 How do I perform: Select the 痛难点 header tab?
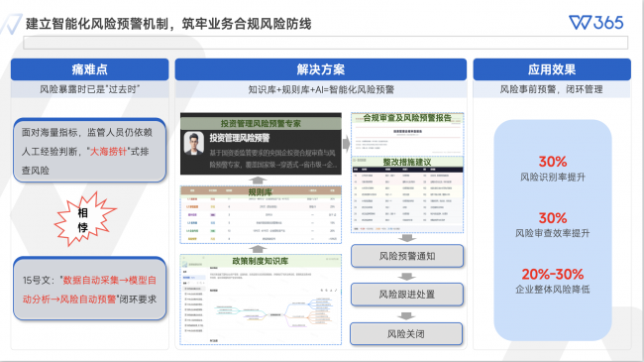[89, 69]
